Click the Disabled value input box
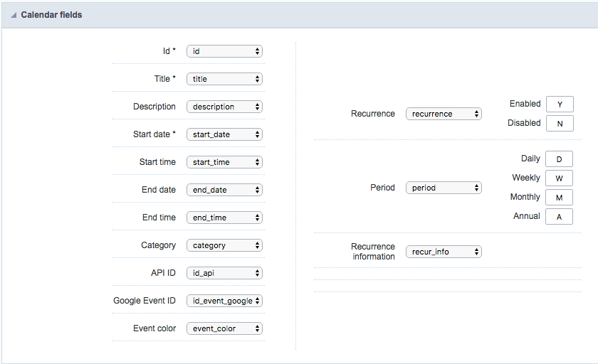The width and height of the screenshot is (598, 364). 560,124
